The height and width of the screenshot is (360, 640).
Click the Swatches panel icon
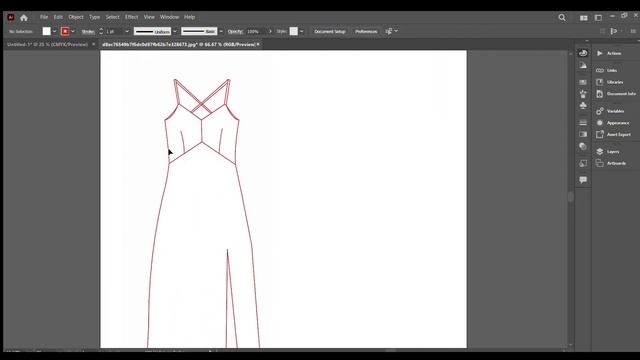(x=583, y=82)
